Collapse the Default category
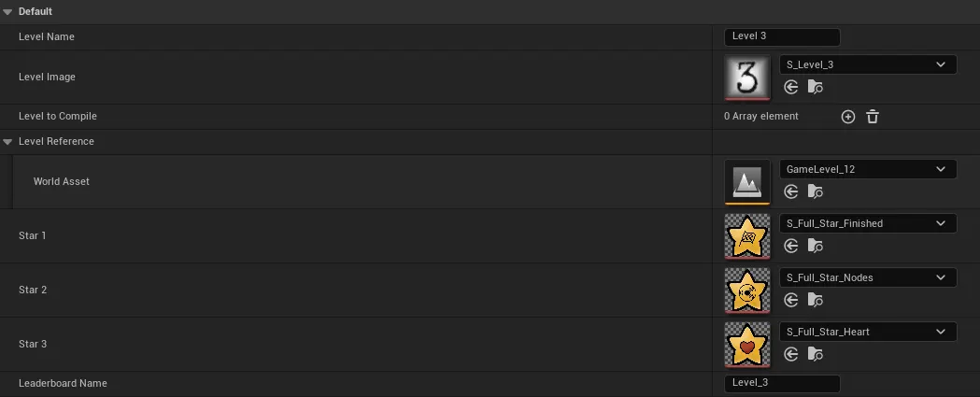 point(7,12)
